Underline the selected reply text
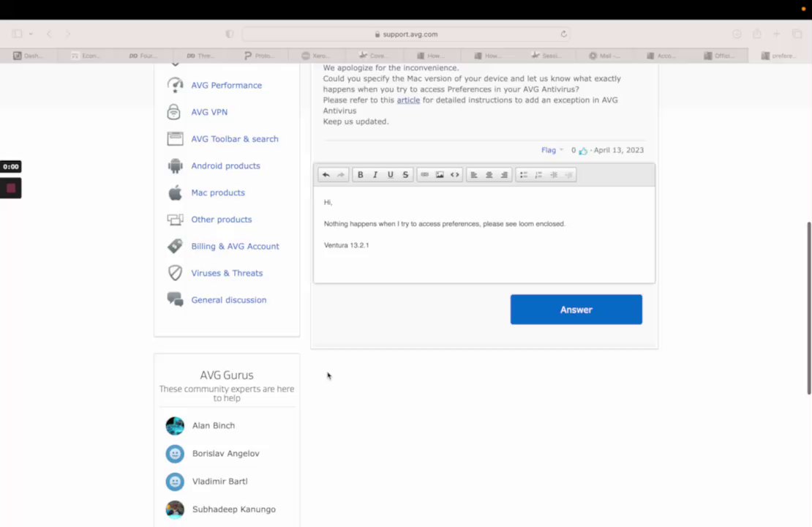This screenshot has height=527, width=812. click(x=391, y=175)
